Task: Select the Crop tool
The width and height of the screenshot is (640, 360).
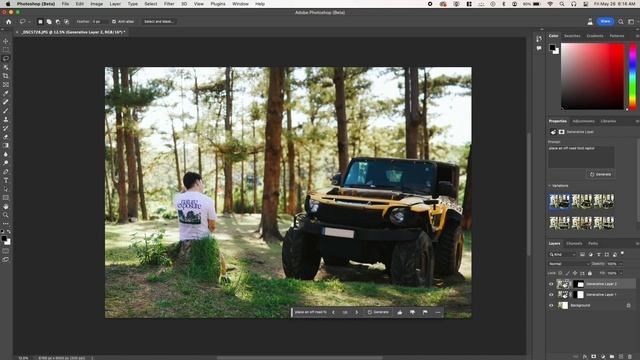Action: point(6,76)
